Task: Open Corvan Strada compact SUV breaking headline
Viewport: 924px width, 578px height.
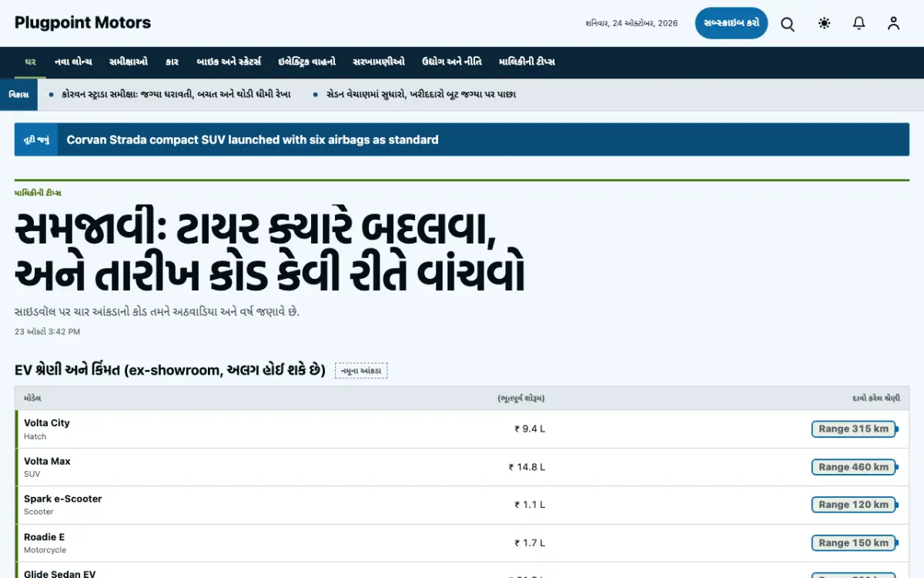Action: 253,139
